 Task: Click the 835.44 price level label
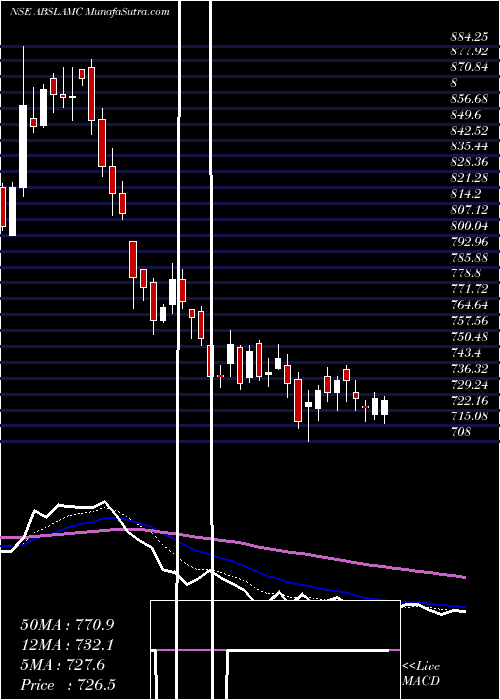click(469, 146)
